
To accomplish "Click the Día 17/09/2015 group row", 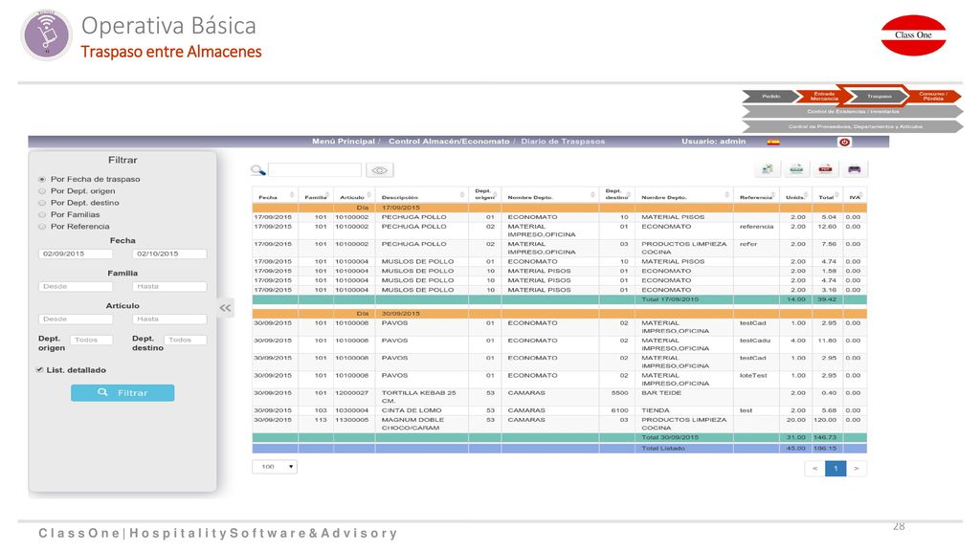I will 559,208.
